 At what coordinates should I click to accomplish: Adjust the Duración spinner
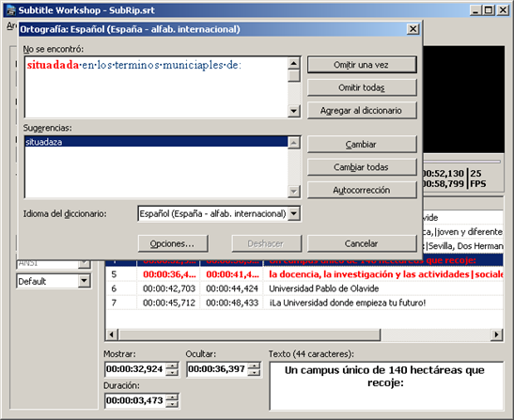[x=172, y=400]
